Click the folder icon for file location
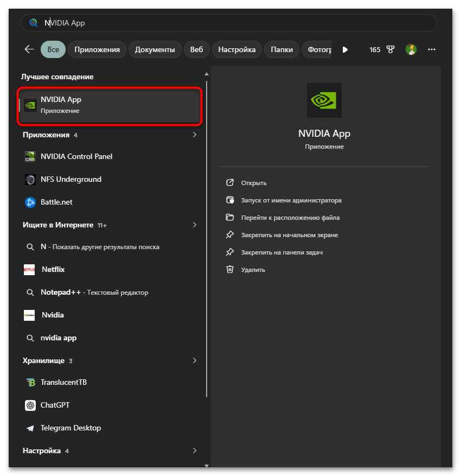The height and width of the screenshot is (476, 461). 230,217
